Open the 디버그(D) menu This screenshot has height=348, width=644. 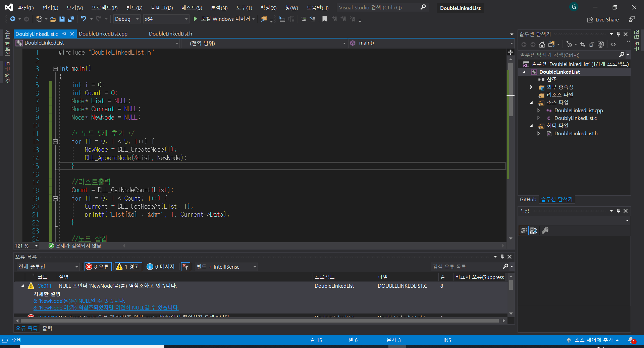tap(162, 7)
